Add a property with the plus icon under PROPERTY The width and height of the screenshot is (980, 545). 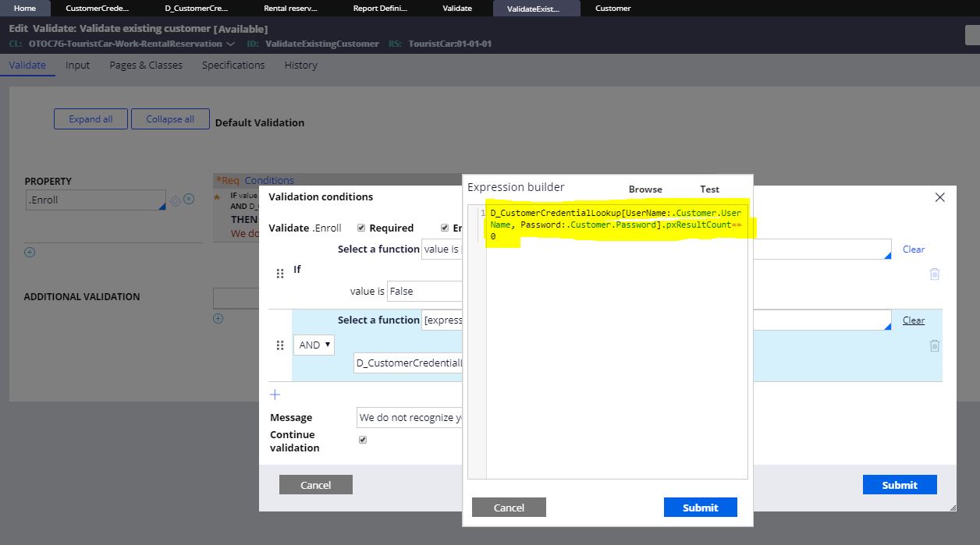coord(29,252)
